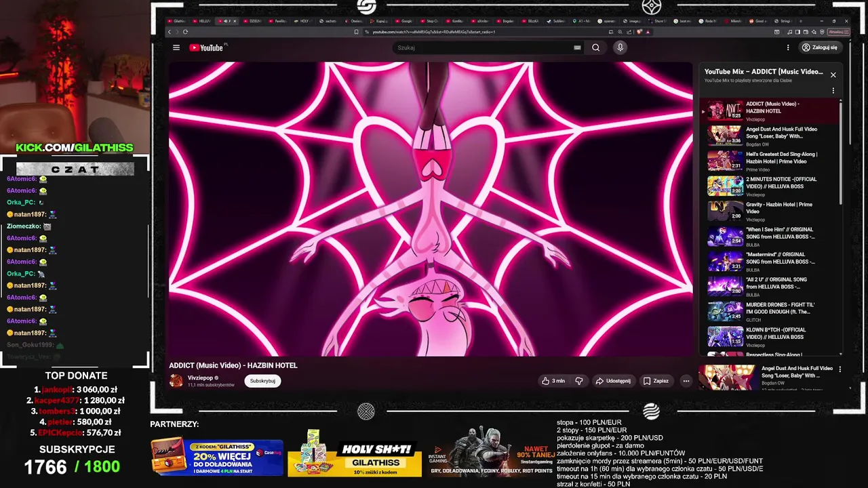Click the Casedrop GILATHISS partner banner
This screenshot has width=868, height=488.
217,457
